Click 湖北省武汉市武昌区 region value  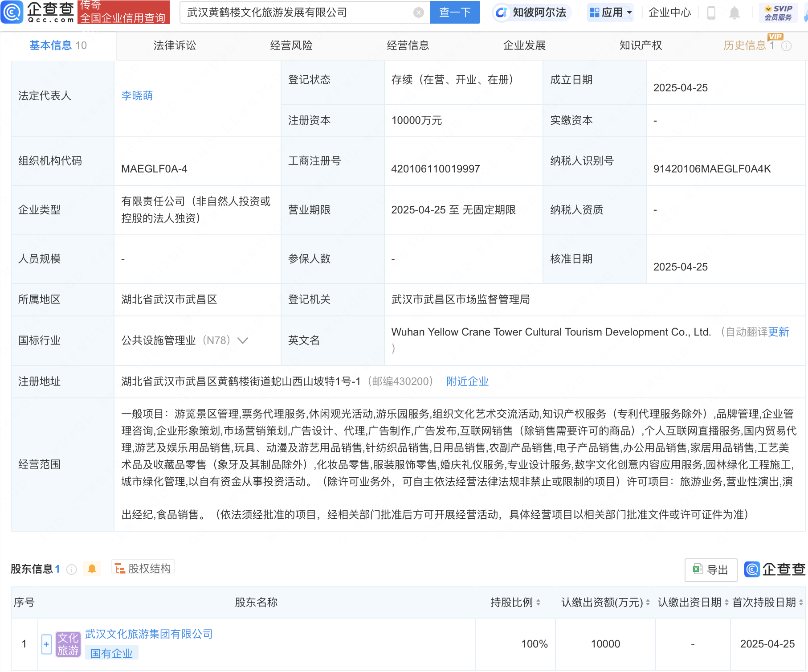pos(169,299)
